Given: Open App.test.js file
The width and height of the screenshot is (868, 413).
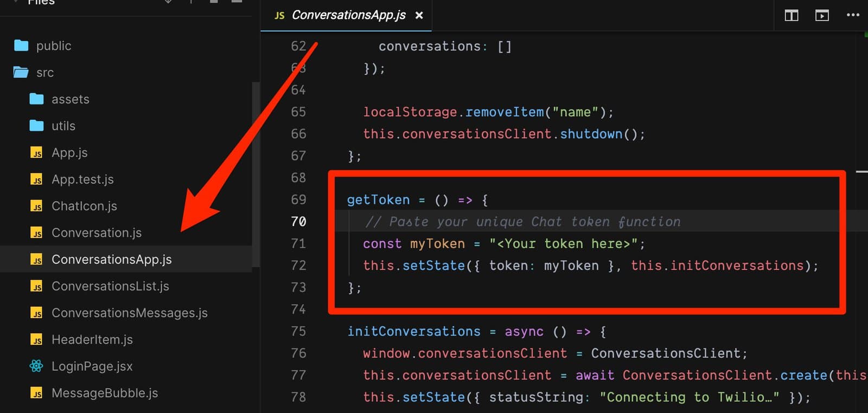Looking at the screenshot, I should pyautogui.click(x=82, y=179).
